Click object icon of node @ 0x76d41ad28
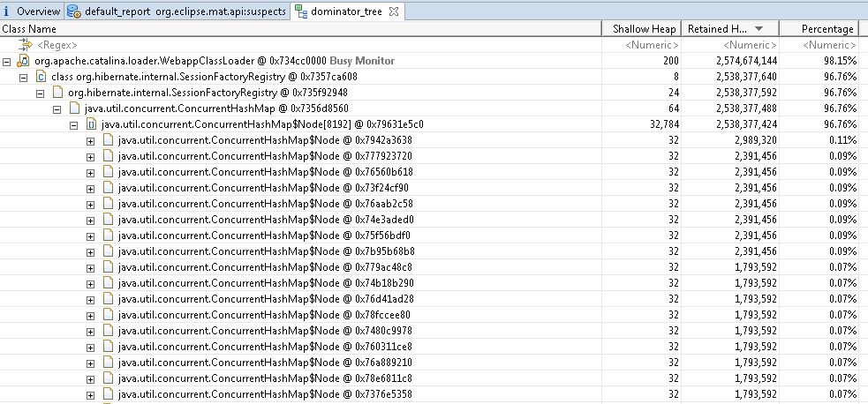 [x=108, y=300]
